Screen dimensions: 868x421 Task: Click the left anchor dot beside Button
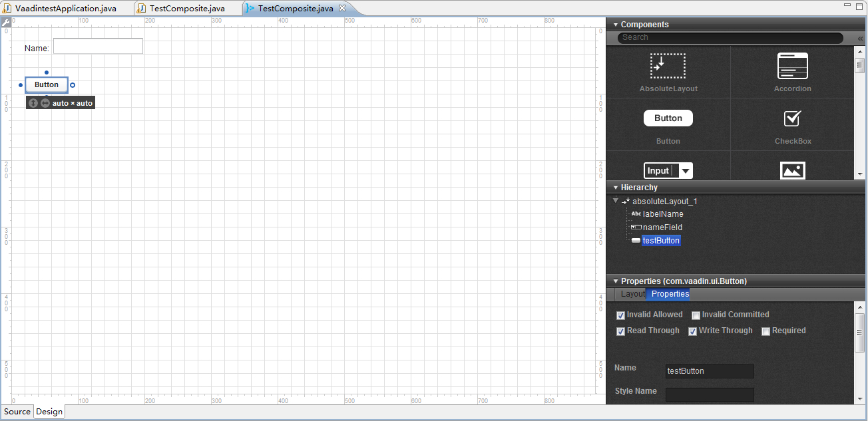point(21,85)
